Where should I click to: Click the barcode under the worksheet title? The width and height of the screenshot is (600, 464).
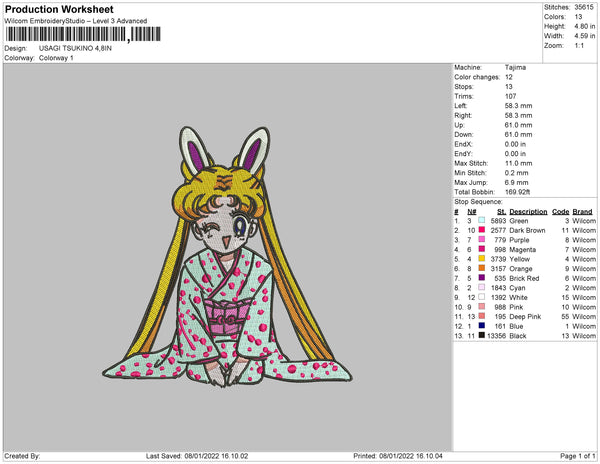click(83, 34)
